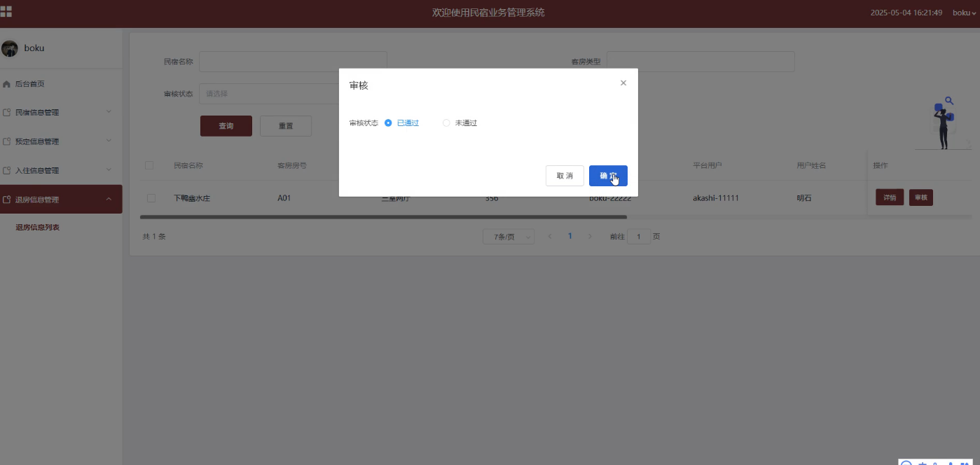This screenshot has height=465, width=980.
Task: Go to next page arrow
Action: [590, 237]
